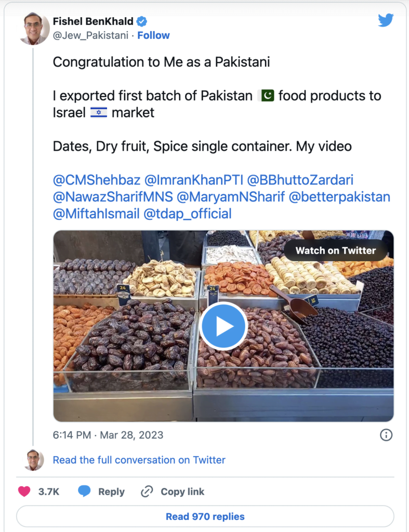Viewport: 409px width, 532px height.
Task: Open the @CMShehbaz mention
Action: [97, 180]
